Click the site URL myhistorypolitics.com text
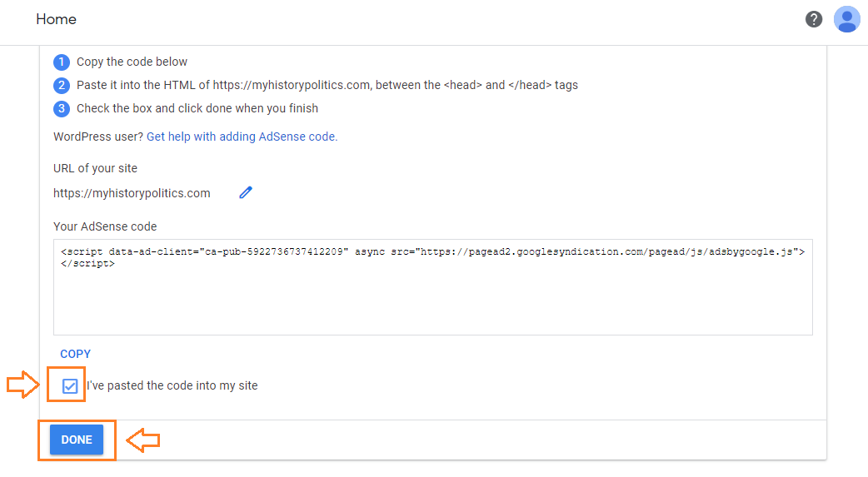Image resolution: width=868 pixels, height=477 pixels. click(x=132, y=193)
